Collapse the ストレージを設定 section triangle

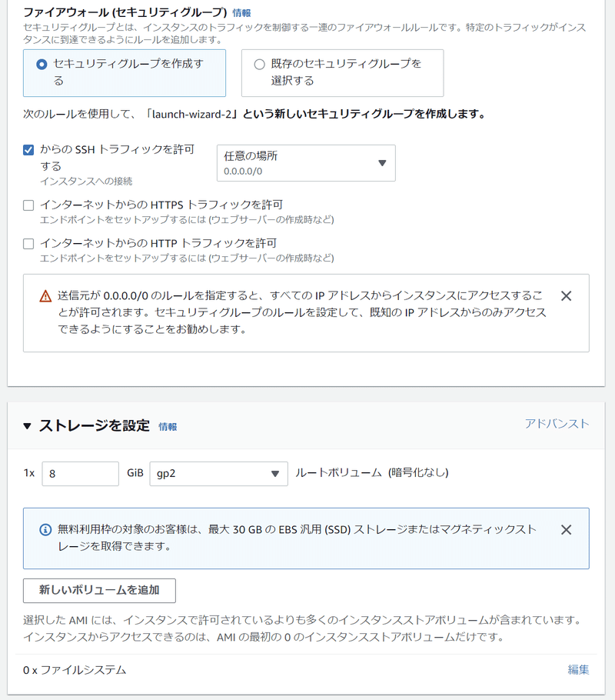(27, 426)
